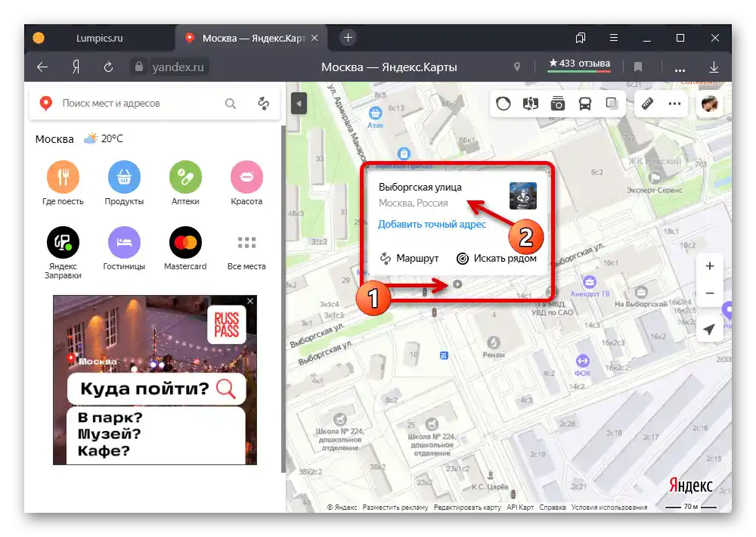Click the ФОК map marker

[x=582, y=361]
